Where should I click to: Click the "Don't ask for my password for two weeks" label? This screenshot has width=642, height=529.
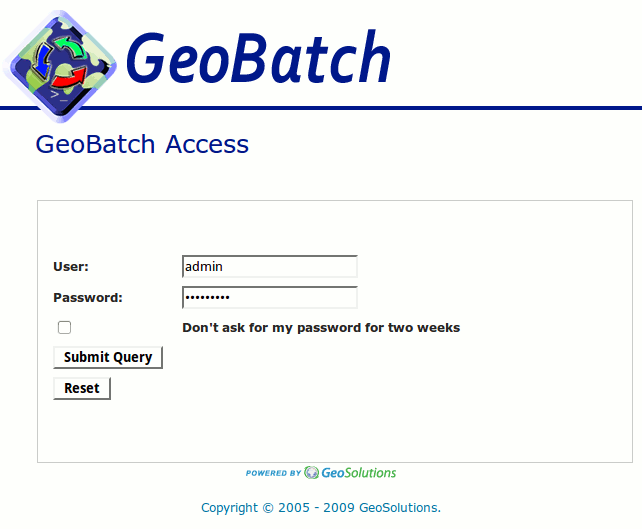click(x=321, y=328)
